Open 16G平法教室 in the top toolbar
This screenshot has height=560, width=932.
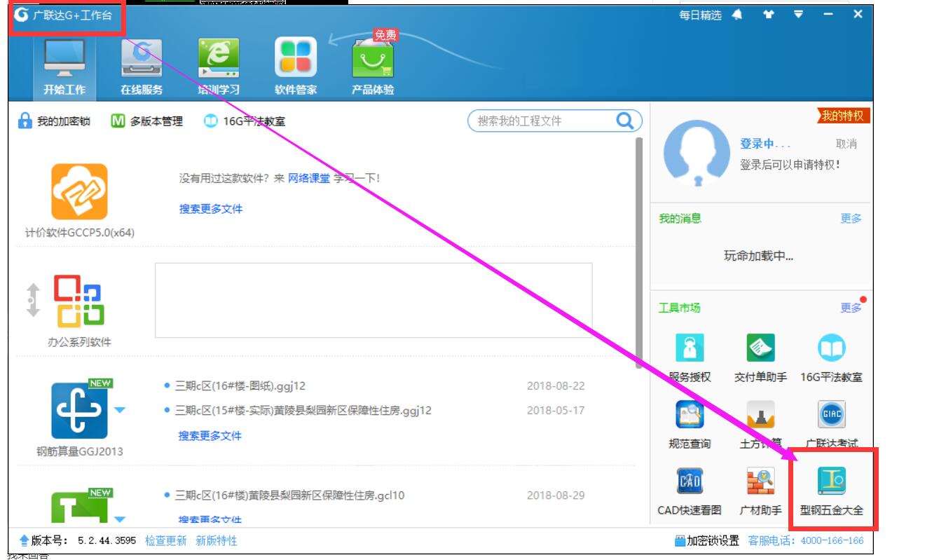[x=245, y=121]
